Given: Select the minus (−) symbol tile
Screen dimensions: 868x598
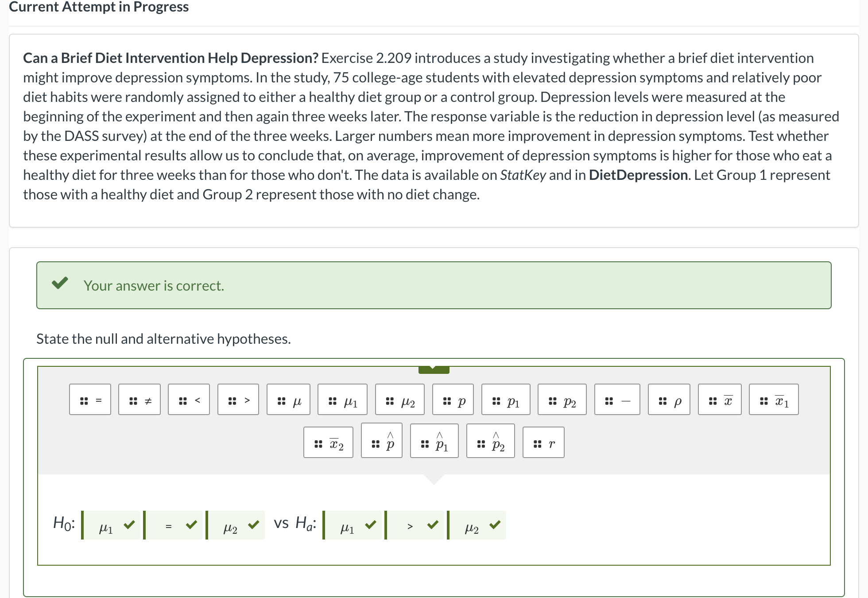Looking at the screenshot, I should (x=616, y=400).
